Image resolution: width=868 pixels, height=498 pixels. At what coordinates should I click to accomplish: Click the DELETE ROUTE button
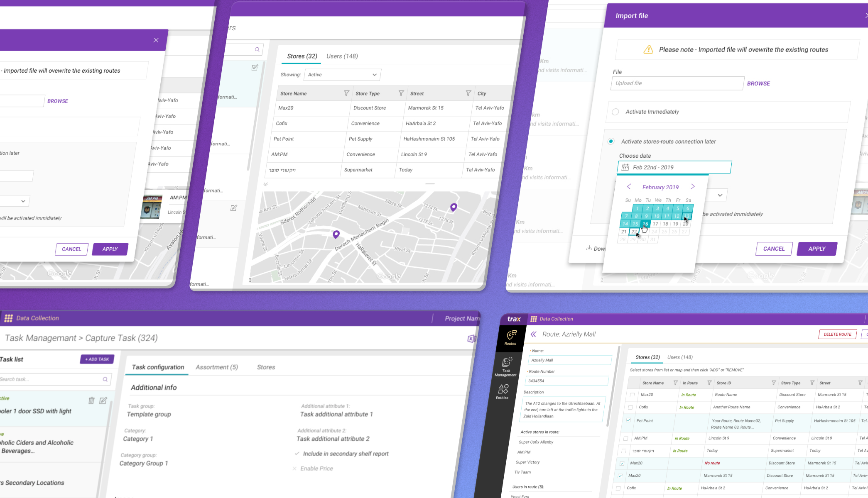[837, 334]
